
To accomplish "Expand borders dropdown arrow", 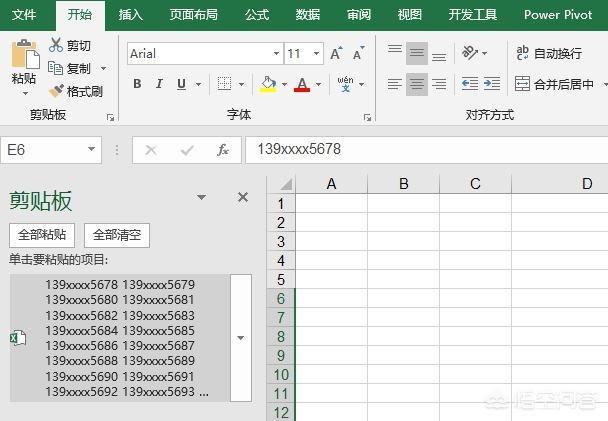I will pos(242,84).
